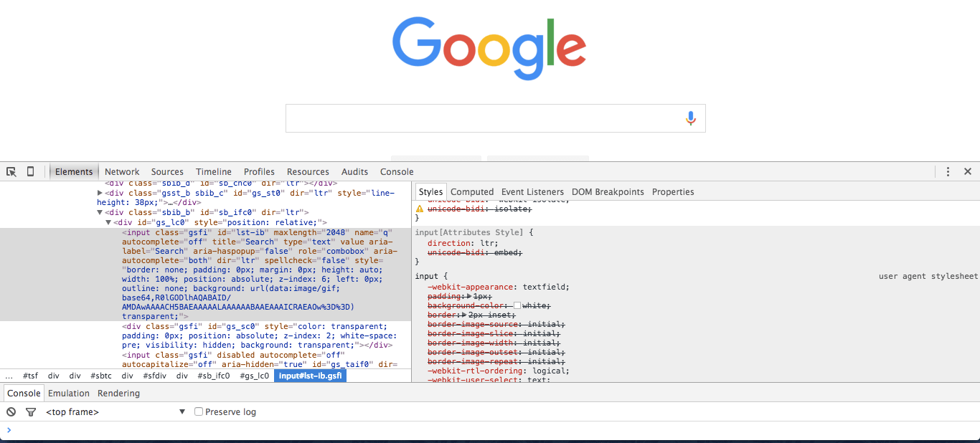
Task: Open the top frame context dropdown
Action: [x=115, y=412]
